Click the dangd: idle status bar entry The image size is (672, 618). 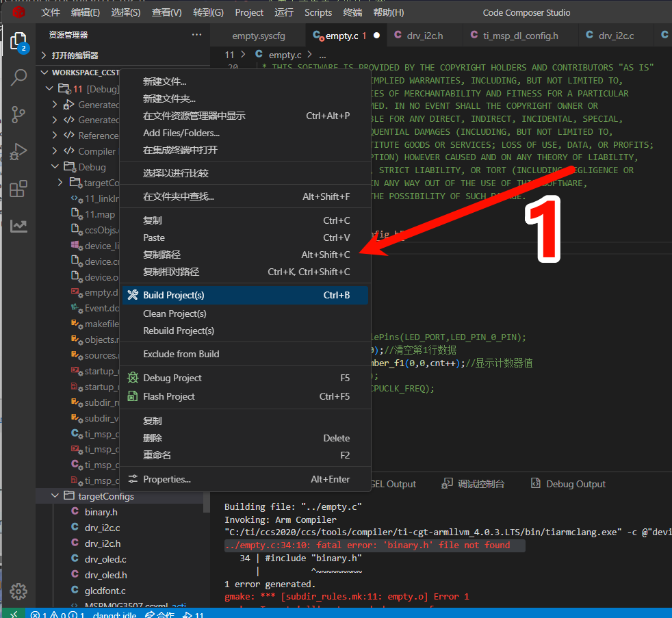(114, 615)
